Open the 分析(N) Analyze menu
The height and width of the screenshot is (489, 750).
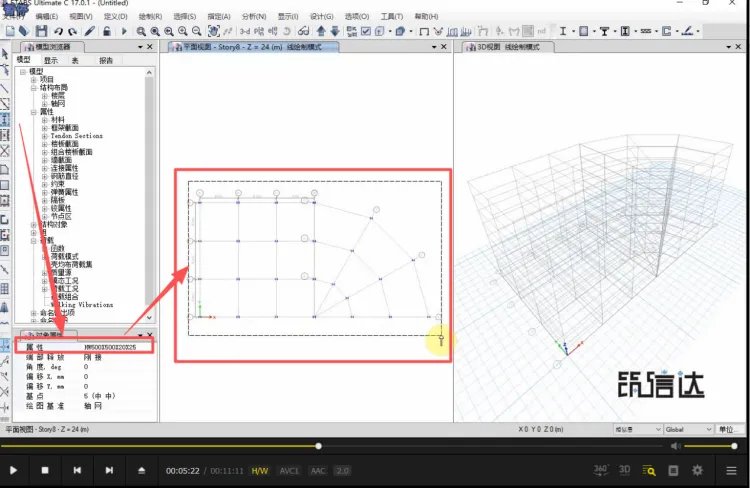click(254, 16)
